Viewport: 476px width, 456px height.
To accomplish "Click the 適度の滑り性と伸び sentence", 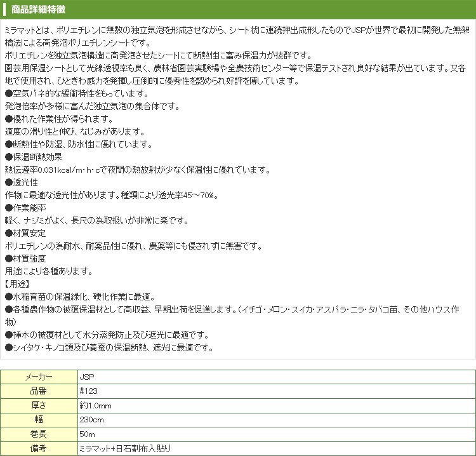I will (76, 131).
